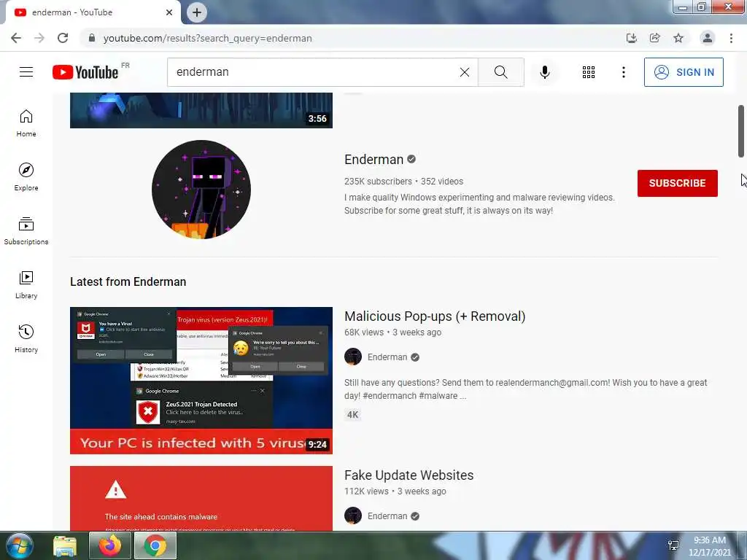747x560 pixels.
Task: Click the YouTube logo
Action: coord(85,72)
